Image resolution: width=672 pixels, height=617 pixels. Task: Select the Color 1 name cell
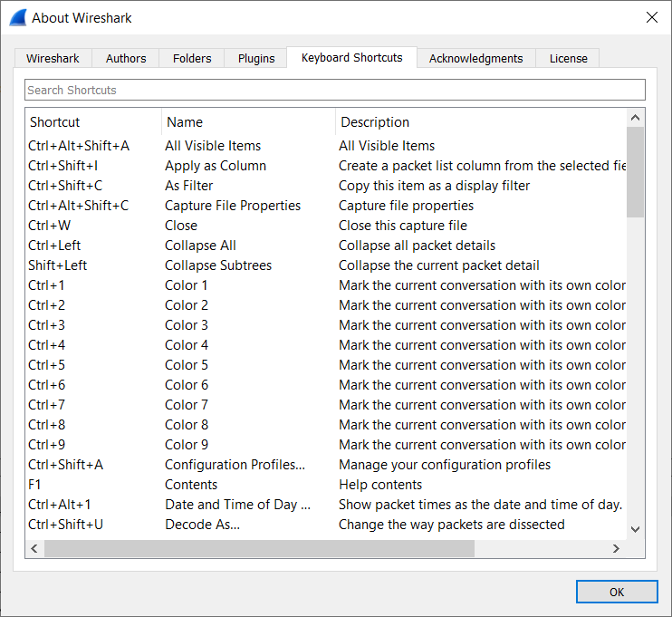[187, 285]
